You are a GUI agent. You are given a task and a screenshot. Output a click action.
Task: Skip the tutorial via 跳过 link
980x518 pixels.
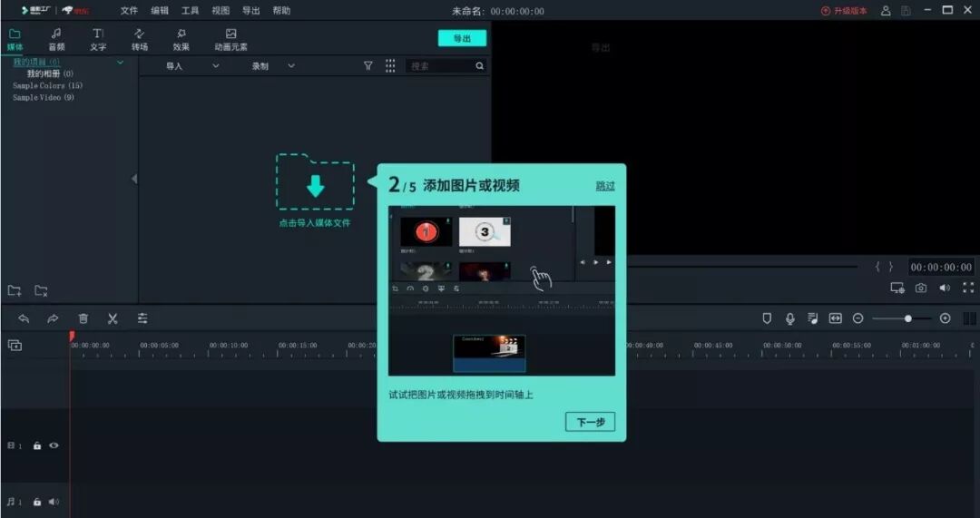click(605, 186)
